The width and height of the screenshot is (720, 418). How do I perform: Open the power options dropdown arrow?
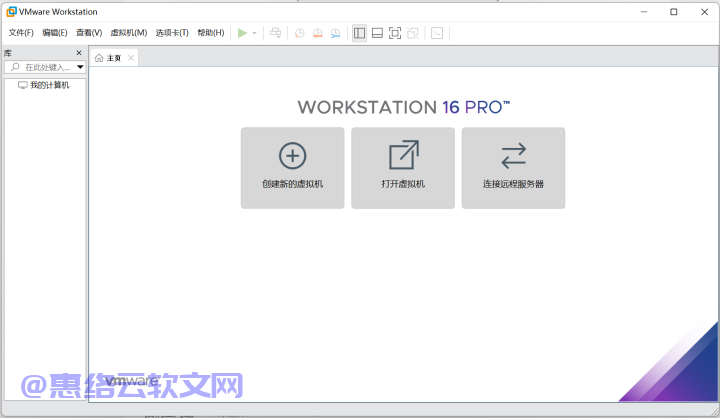tap(254, 33)
